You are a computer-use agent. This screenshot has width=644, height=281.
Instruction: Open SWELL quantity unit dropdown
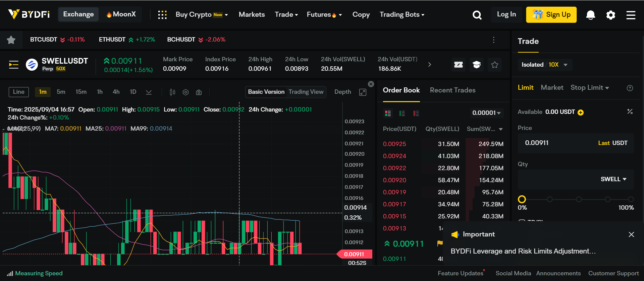613,179
